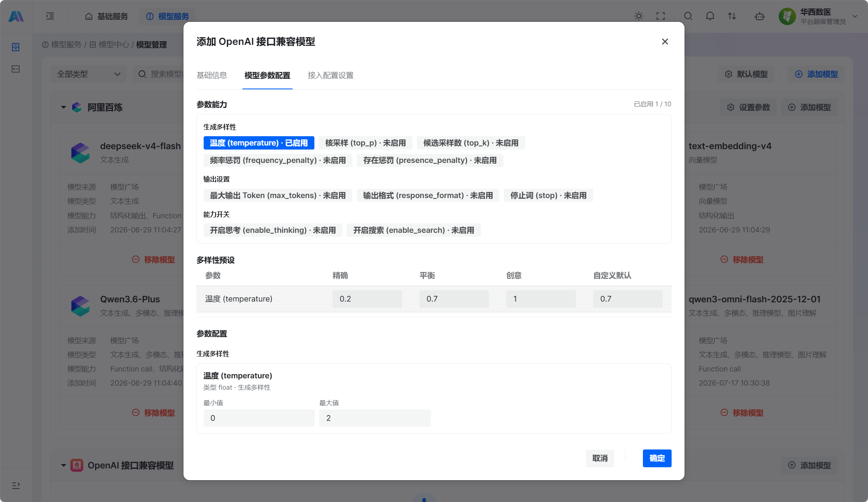Enable 核采样 (top_p) capability chip

coord(365,143)
